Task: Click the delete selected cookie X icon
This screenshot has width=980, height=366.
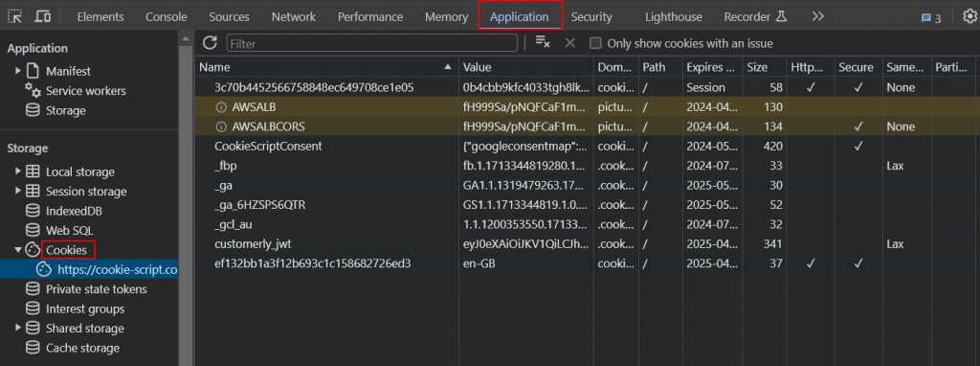Action: tap(570, 42)
